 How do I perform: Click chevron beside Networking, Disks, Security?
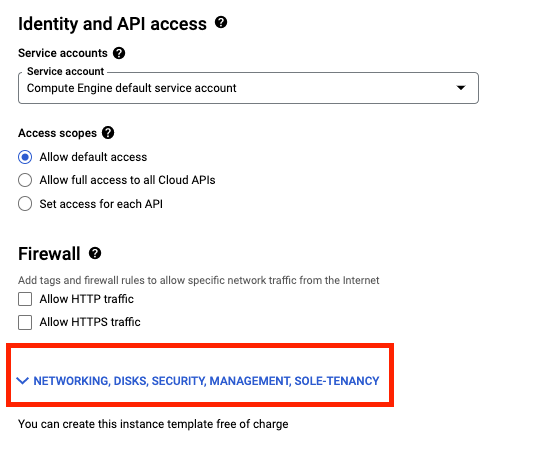coord(22,381)
